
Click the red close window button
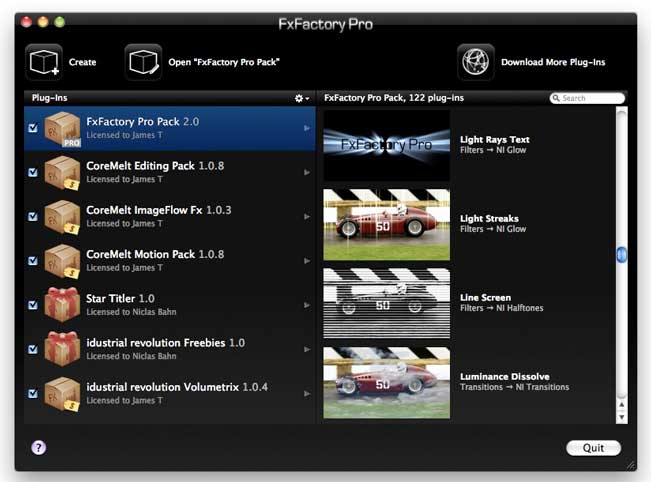(27, 22)
